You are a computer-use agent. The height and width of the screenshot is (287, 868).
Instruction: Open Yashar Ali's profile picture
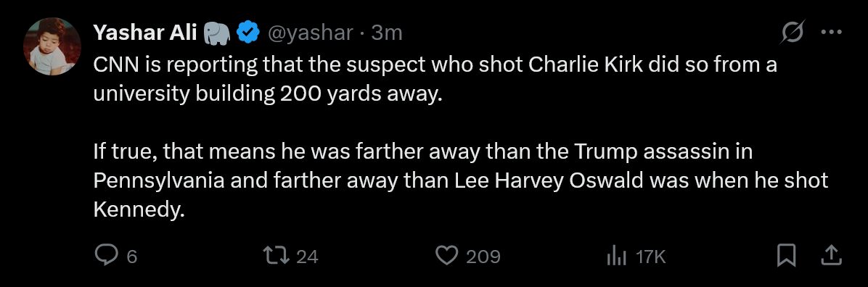click(52, 46)
